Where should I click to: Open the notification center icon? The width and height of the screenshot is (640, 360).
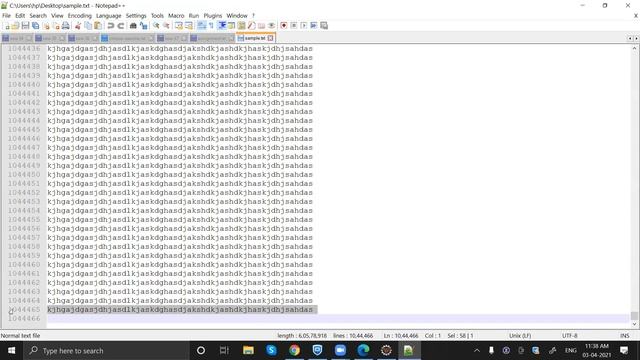click(624, 350)
